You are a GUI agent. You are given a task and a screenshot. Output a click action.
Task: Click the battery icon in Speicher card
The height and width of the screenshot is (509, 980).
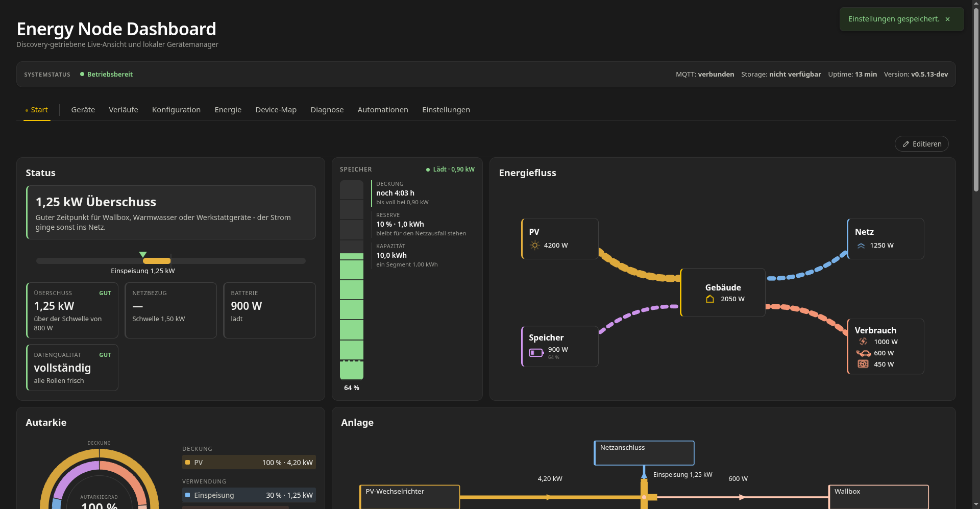pos(536,353)
